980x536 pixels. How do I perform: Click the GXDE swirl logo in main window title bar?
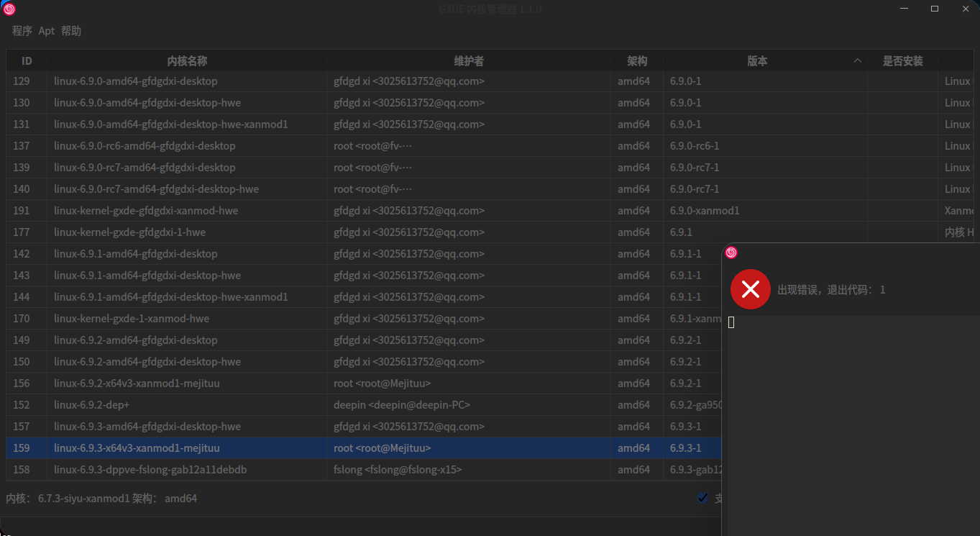9,9
